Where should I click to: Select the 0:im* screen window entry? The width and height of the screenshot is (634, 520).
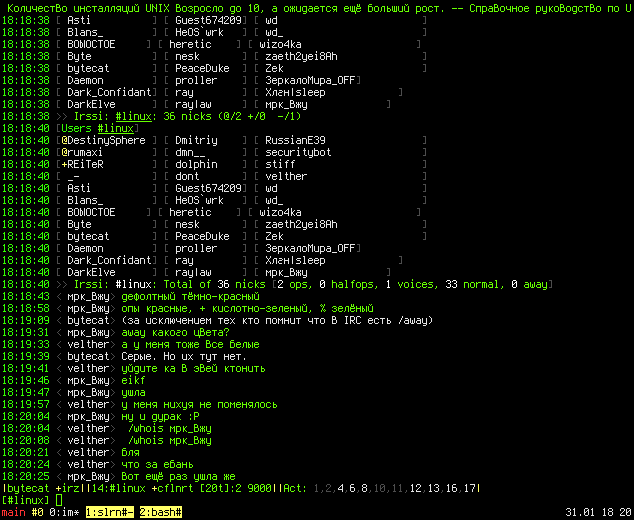(64, 512)
